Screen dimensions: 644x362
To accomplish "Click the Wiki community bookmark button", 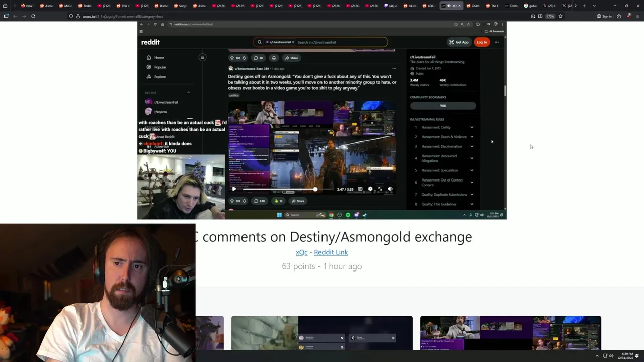I will point(443,106).
